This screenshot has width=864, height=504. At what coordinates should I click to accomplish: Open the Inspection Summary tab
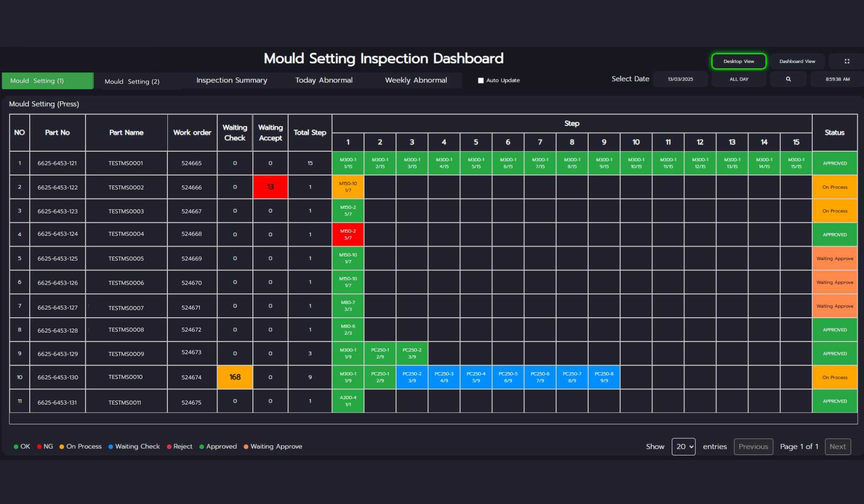[231, 80]
